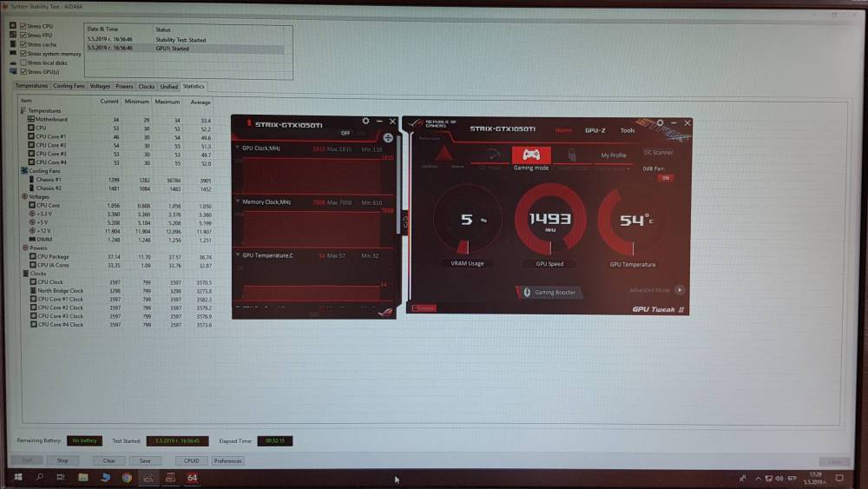Image resolution: width=868 pixels, height=489 pixels.
Task: Click the GPU Temperature gauge
Action: (632, 221)
